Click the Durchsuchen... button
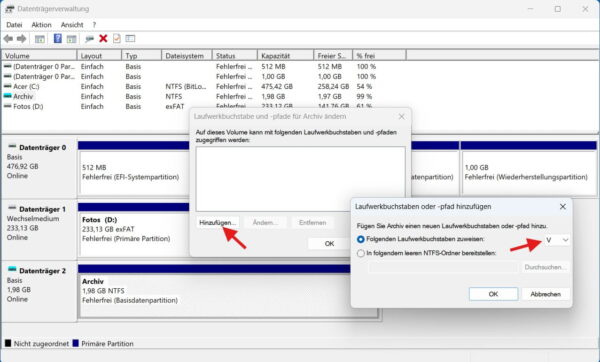This screenshot has height=362, width=600. click(546, 267)
